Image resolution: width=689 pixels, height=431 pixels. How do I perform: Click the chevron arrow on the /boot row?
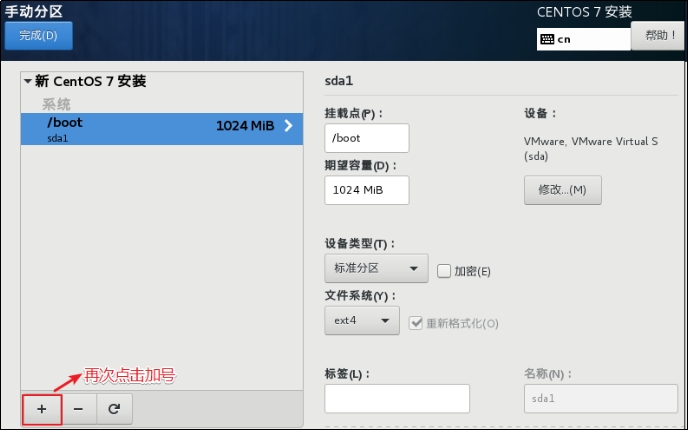point(288,126)
